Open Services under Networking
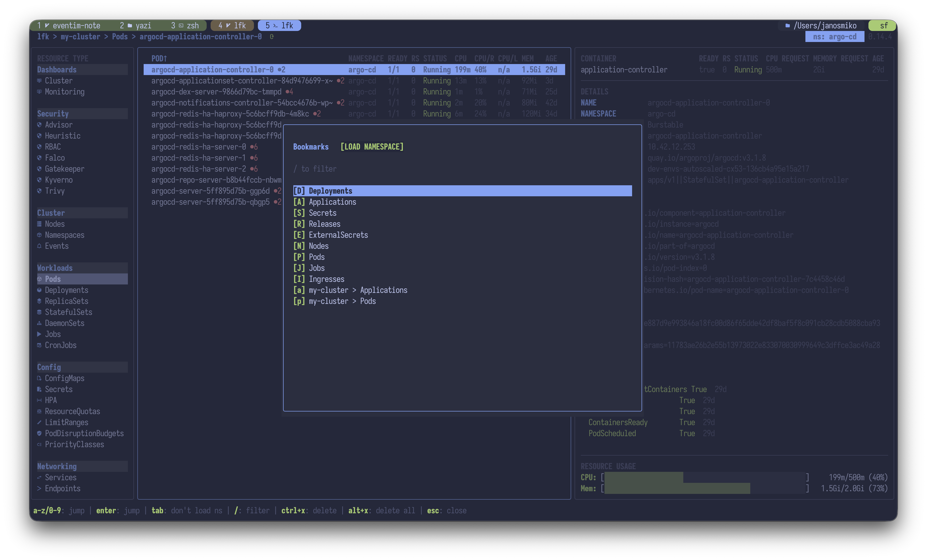This screenshot has height=560, width=927. coord(61,477)
